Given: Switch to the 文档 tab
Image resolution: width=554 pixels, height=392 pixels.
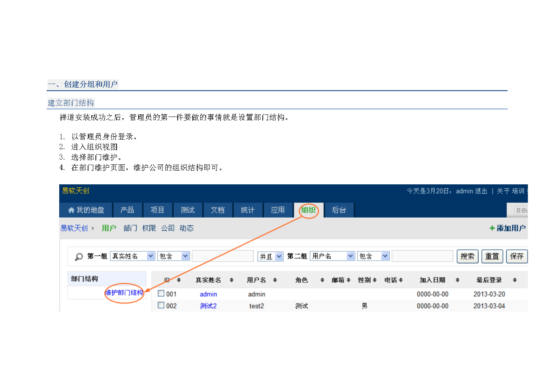Looking at the screenshot, I should tap(218, 210).
